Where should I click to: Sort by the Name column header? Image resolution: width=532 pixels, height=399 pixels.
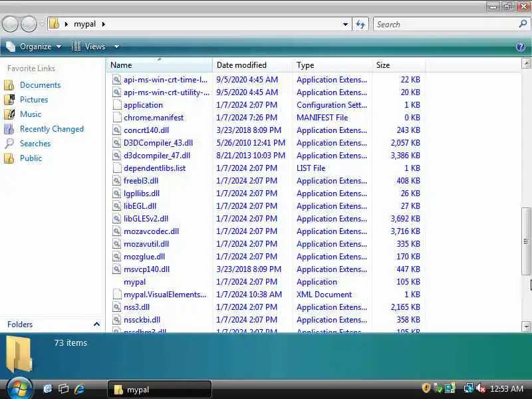[160, 65]
